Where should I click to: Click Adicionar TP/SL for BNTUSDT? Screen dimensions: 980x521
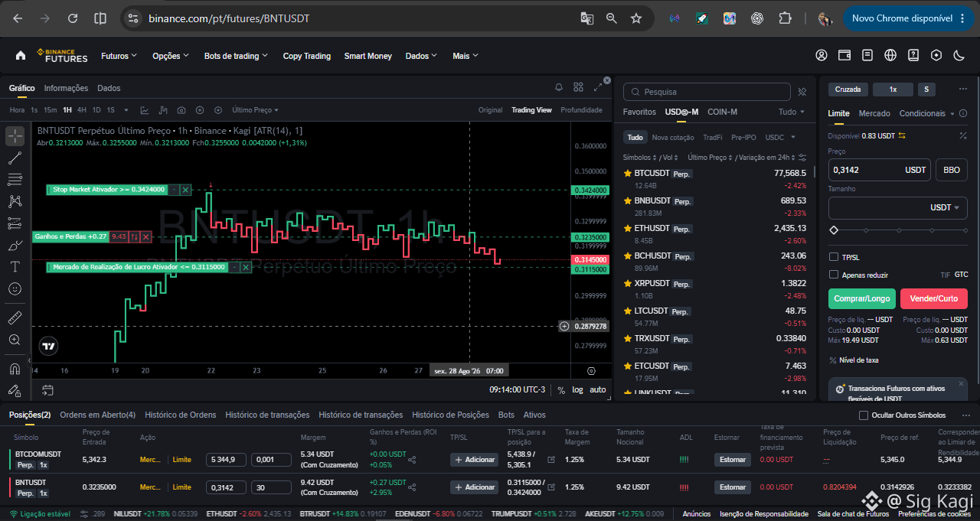pos(475,487)
